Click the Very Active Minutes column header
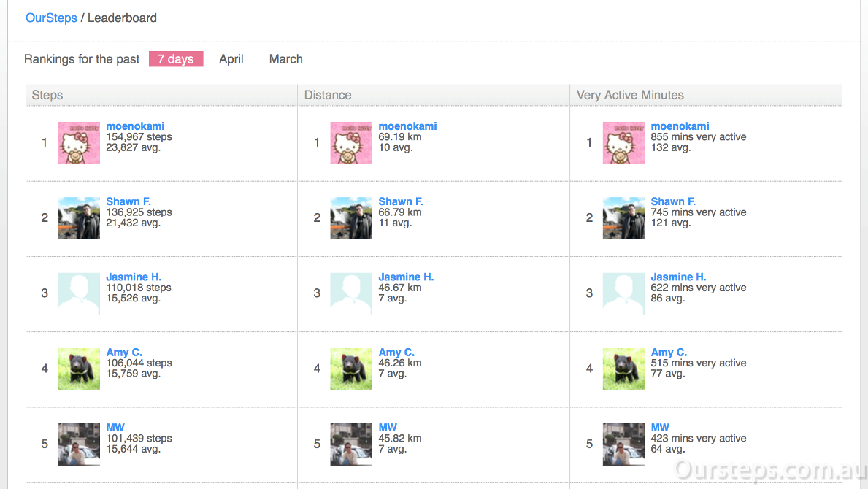The width and height of the screenshot is (868, 489). (630, 95)
